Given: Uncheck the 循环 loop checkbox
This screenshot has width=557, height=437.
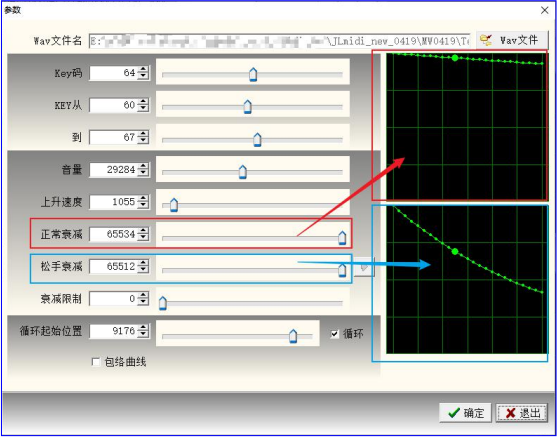Looking at the screenshot, I should point(335,334).
